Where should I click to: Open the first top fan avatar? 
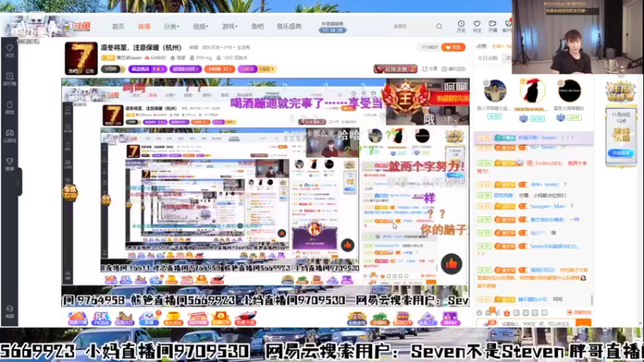point(494,91)
